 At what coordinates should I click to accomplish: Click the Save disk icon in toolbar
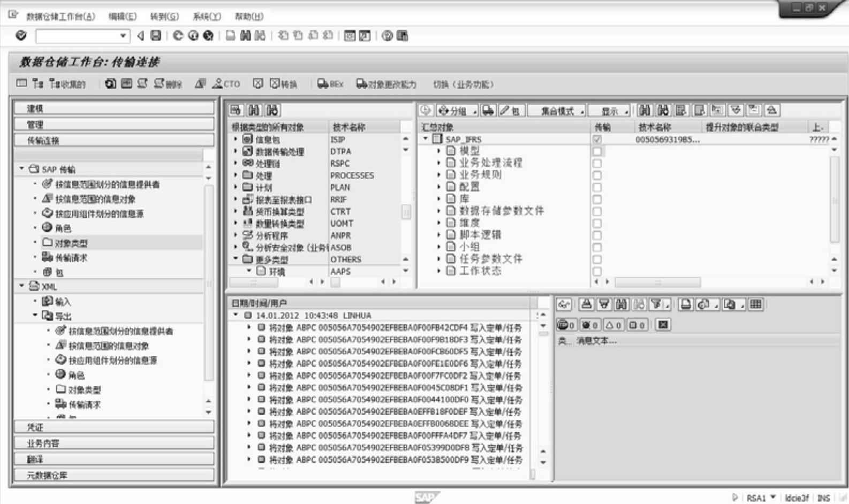point(156,35)
